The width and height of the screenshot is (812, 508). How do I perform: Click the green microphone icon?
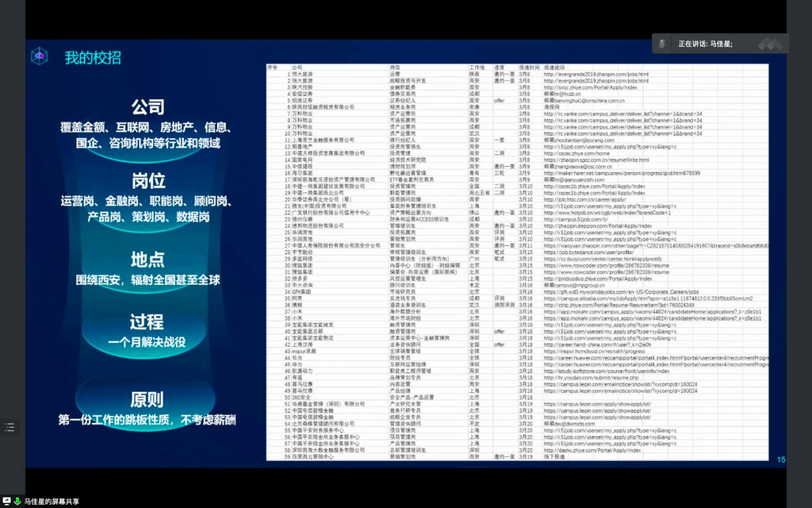[17, 501]
